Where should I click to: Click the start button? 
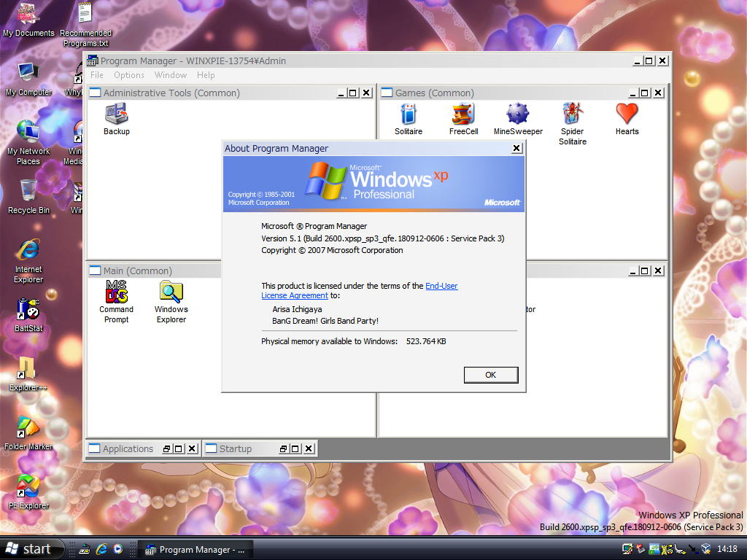[x=31, y=549]
